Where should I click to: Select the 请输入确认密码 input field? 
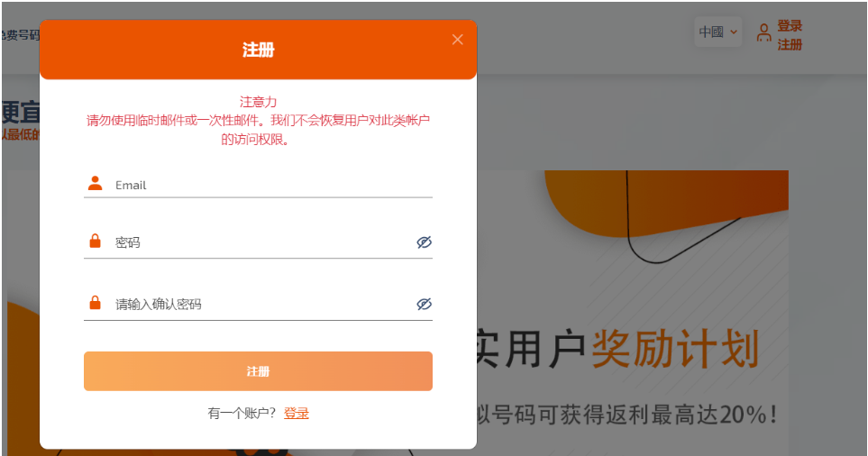(x=261, y=305)
